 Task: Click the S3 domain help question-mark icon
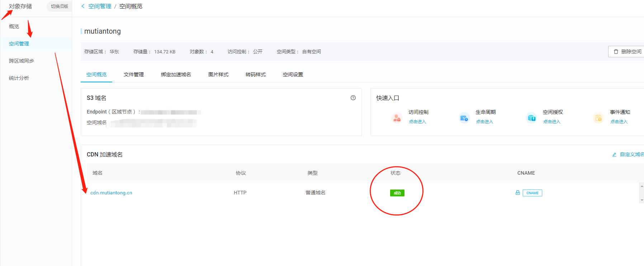(x=353, y=98)
